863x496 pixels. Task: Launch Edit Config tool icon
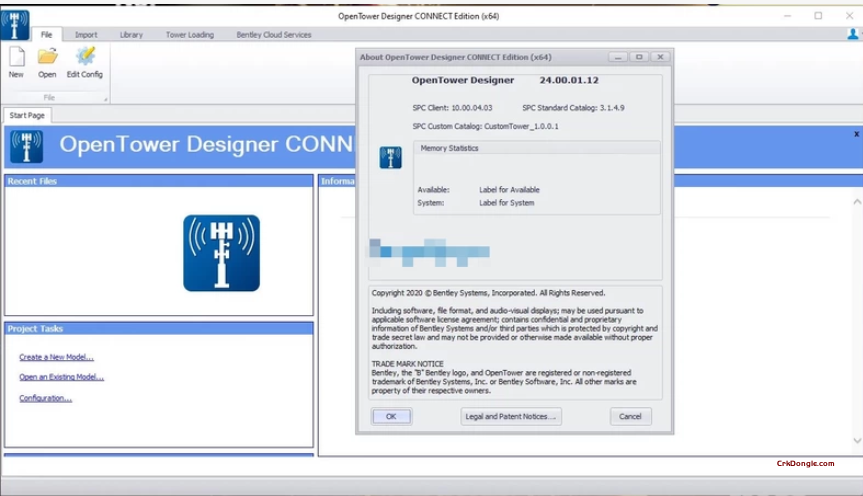pyautogui.click(x=85, y=56)
